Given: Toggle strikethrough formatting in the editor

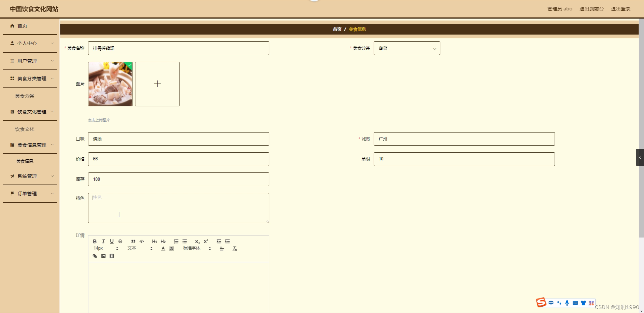Looking at the screenshot, I should [x=120, y=241].
